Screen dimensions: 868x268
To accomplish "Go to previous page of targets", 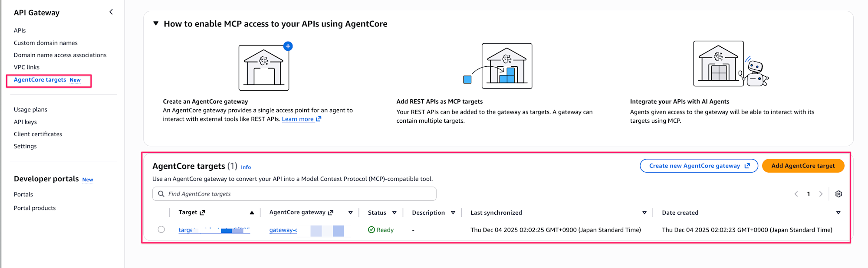I will tap(796, 194).
